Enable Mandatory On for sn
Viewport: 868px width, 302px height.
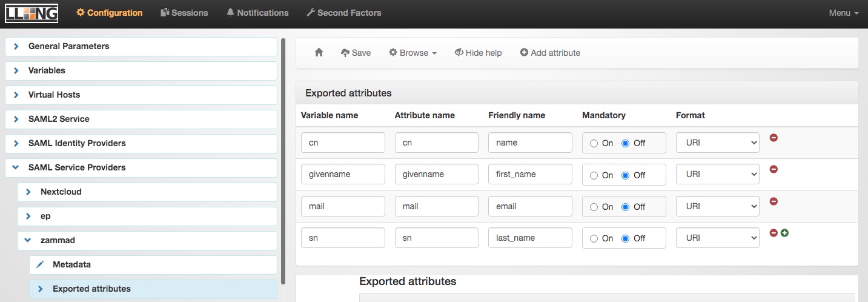pyautogui.click(x=594, y=238)
